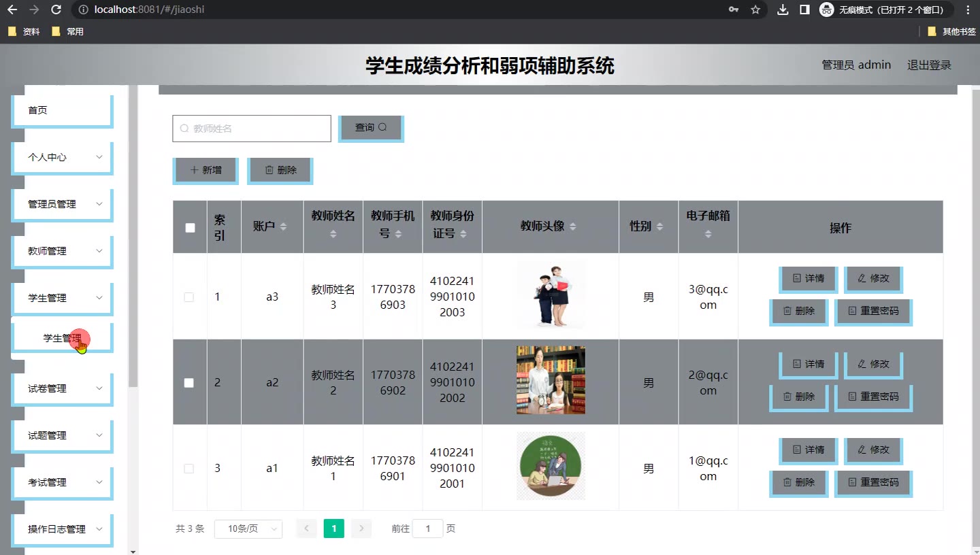Expand 操作日志管理 sidebar menu
Screen dimensions: 980x555
tap(63, 529)
